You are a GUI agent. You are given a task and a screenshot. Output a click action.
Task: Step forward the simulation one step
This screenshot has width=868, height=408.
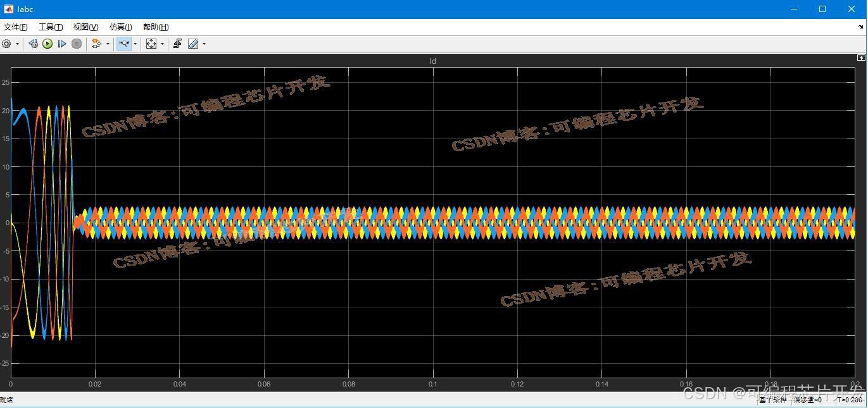coord(61,44)
